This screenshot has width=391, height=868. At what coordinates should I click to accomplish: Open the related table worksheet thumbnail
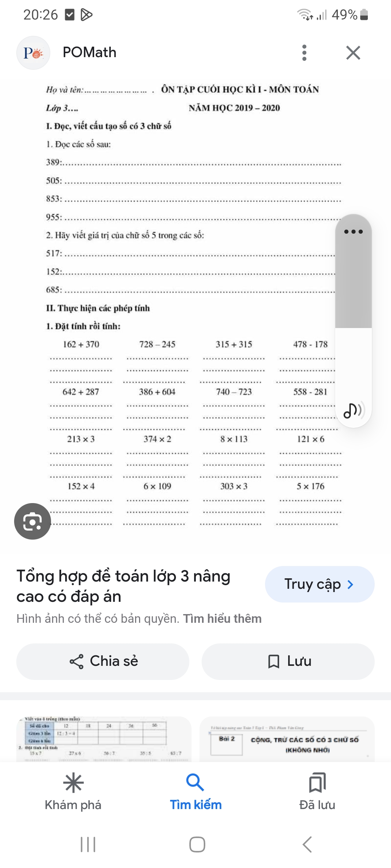[x=104, y=739]
